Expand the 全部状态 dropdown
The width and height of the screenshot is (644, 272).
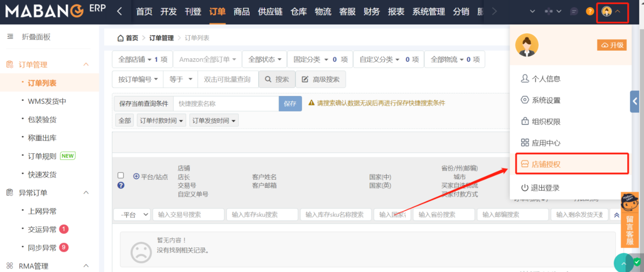tap(265, 60)
